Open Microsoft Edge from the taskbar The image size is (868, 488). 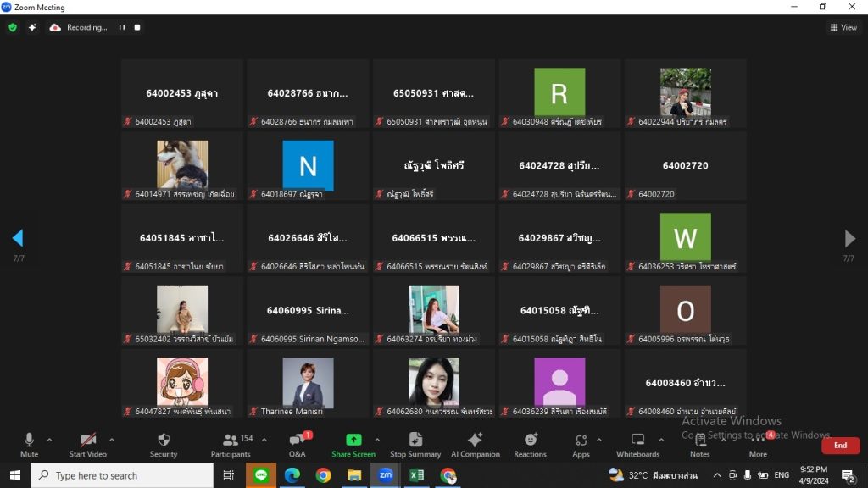[292, 475]
